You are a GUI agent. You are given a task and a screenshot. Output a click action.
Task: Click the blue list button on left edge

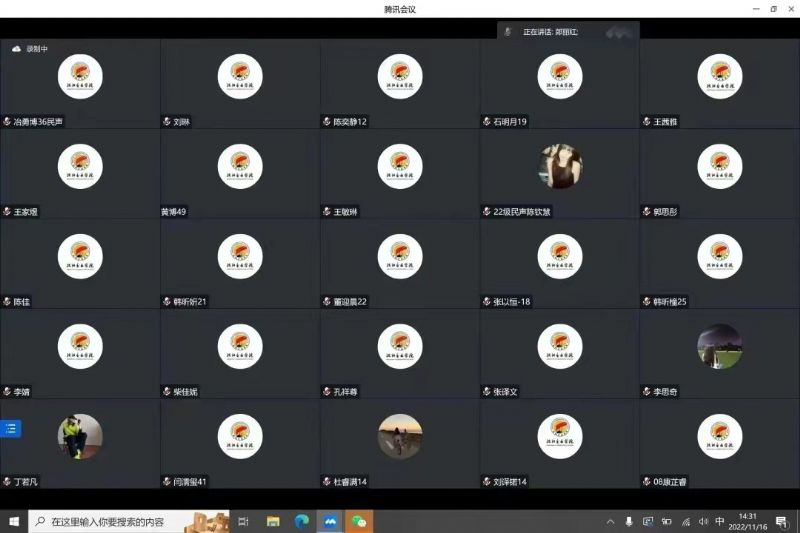coord(11,428)
